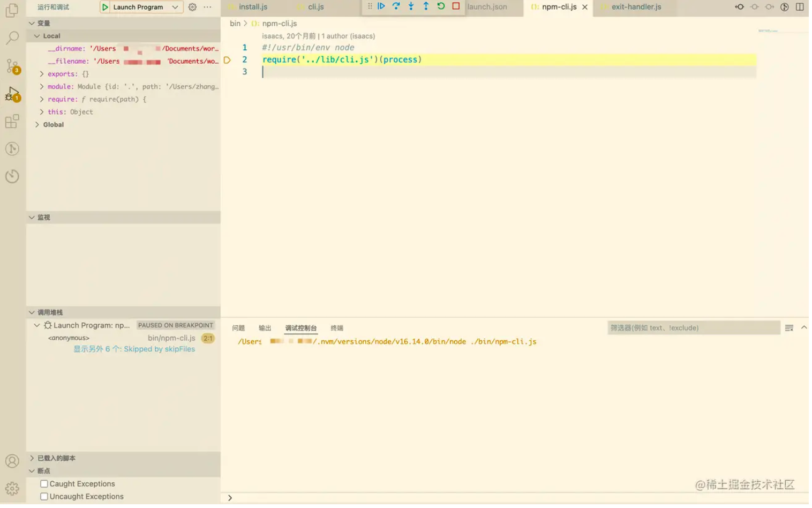Screen dimensions: 812x508
Task: Open the Manage gear in activity bar
Action: [12, 488]
